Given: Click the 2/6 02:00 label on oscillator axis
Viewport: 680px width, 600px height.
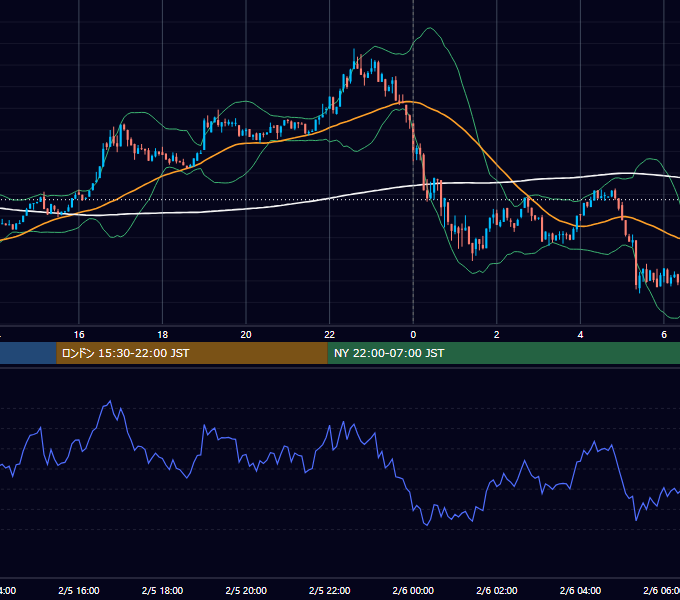Looking at the screenshot, I should pyautogui.click(x=497, y=590).
